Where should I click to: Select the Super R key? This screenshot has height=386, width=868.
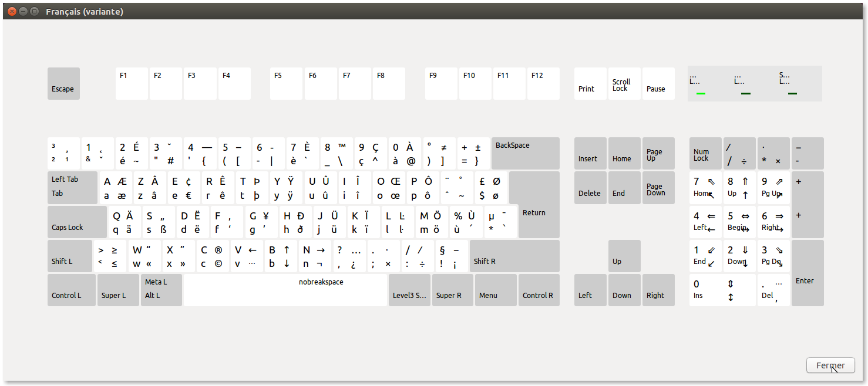tap(453, 290)
